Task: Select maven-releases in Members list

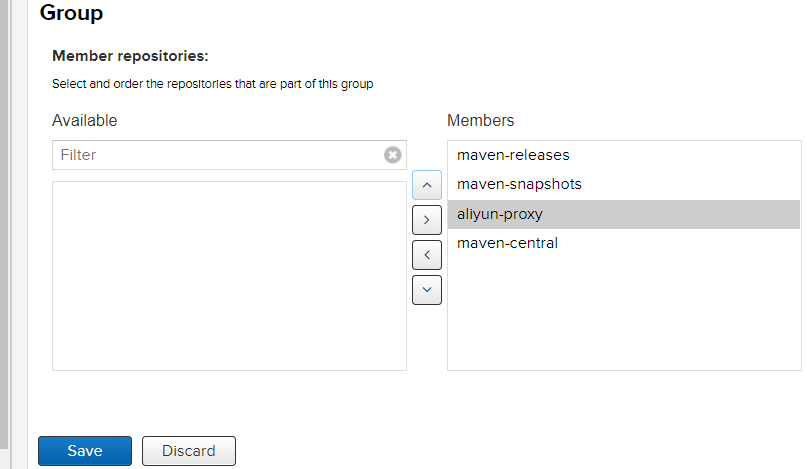Action: point(513,155)
